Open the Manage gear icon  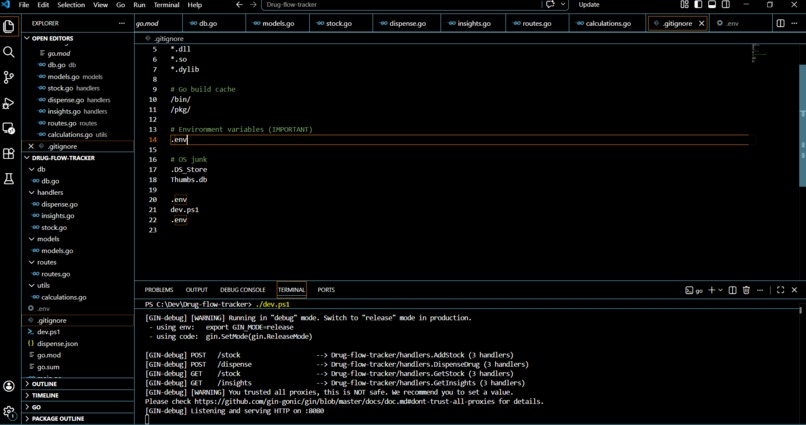[x=9, y=411]
